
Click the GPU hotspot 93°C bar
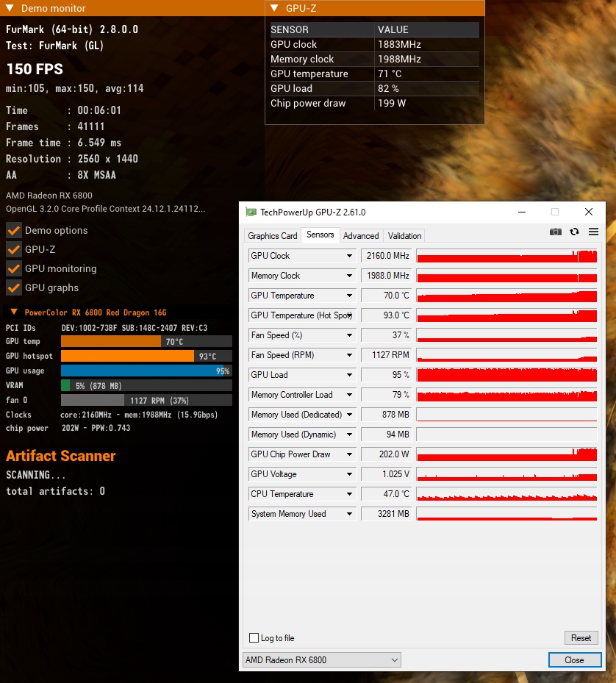[x=146, y=357]
